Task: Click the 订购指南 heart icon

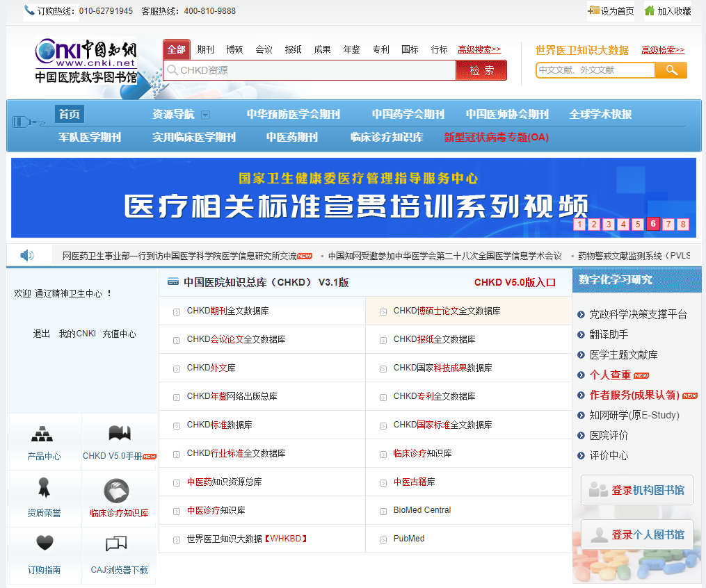Action: (45, 543)
